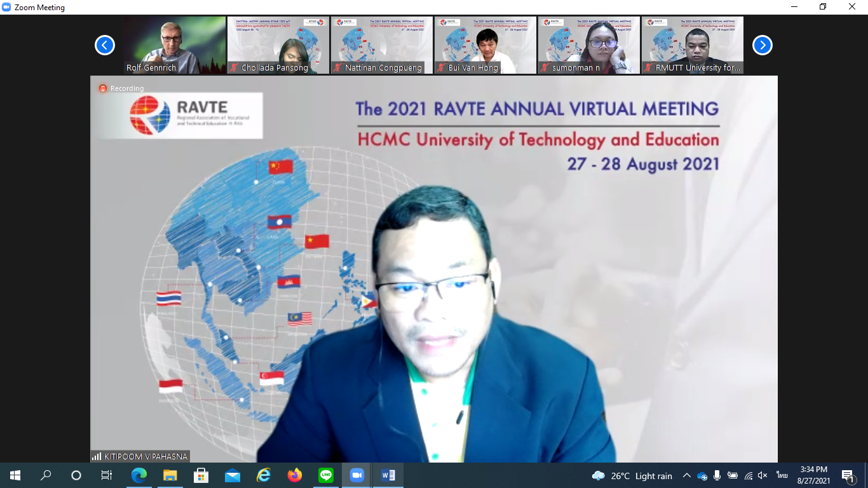
Task: Select Chollada Pansong's video thumbnail
Action: click(278, 45)
